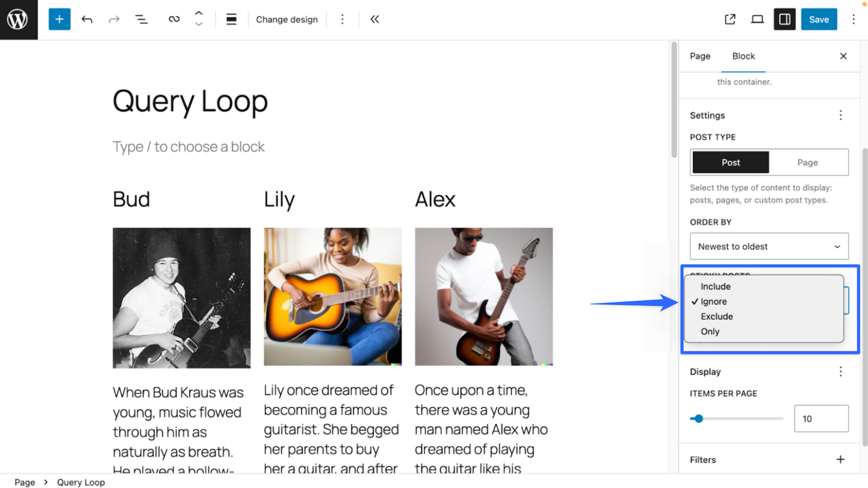868x488 pixels.
Task: Open the Document Overview list view icon
Action: pyautogui.click(x=141, y=19)
